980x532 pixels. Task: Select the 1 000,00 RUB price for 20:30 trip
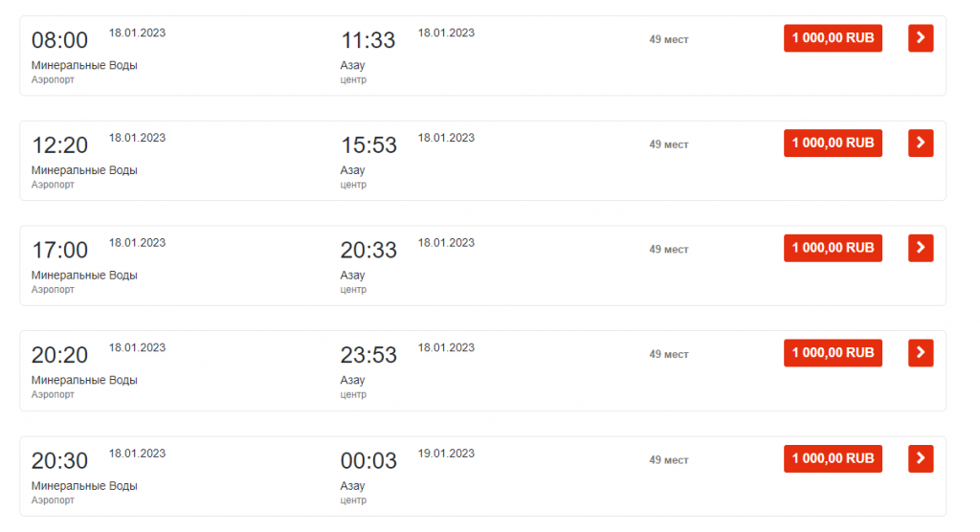[834, 459]
